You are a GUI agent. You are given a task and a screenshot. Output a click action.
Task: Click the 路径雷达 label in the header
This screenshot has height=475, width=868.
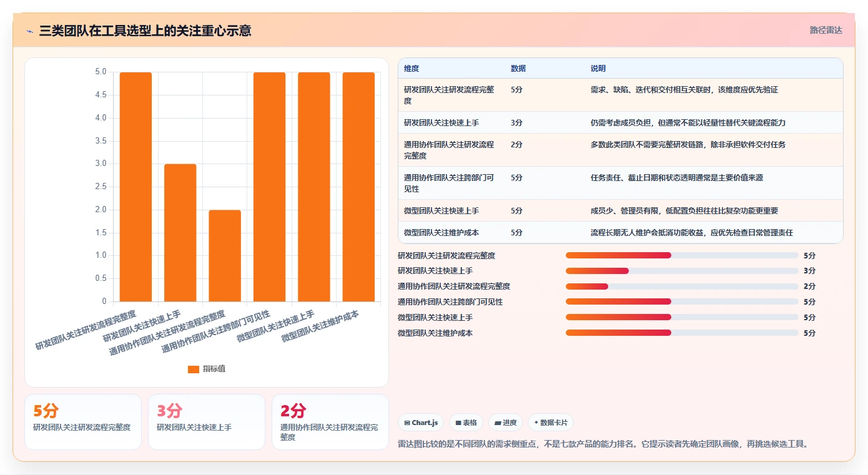click(826, 30)
